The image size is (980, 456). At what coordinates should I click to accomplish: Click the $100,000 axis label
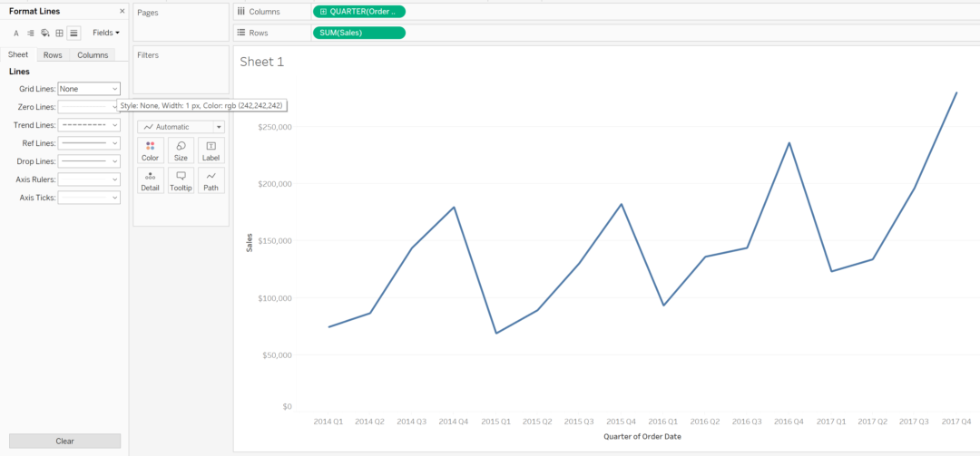coord(274,298)
